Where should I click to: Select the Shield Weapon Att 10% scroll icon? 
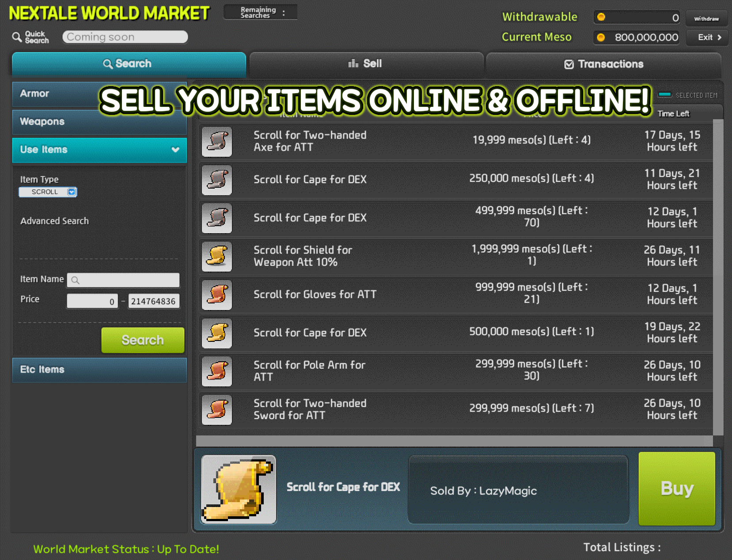(x=216, y=257)
